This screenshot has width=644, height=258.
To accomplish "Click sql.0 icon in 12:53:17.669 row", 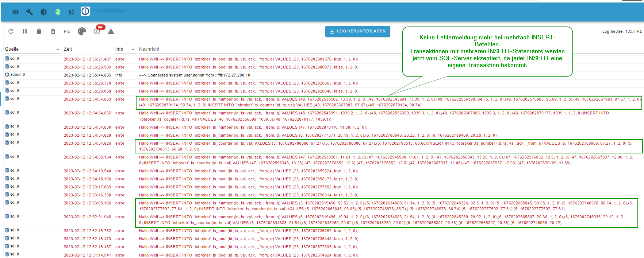I will coord(7,187).
